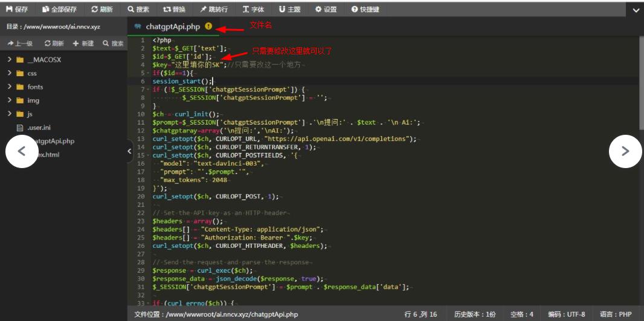Click 新建 to create new file
Screen dimensions: 644x321
(x=83, y=44)
